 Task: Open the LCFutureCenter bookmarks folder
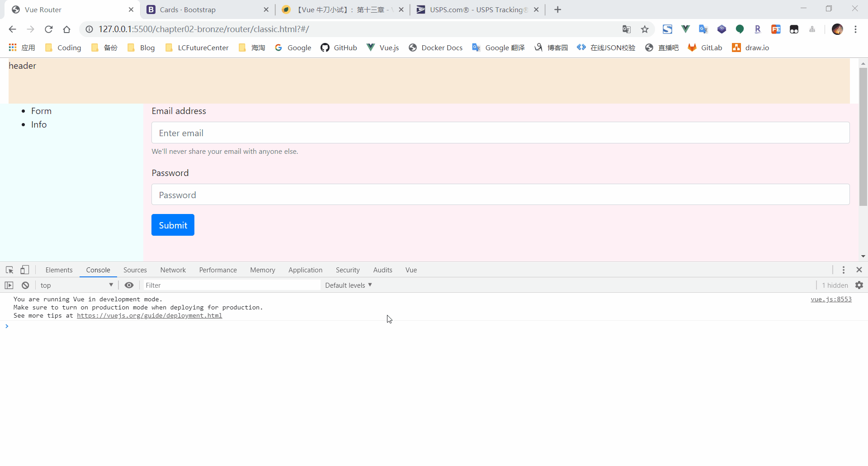(197, 48)
